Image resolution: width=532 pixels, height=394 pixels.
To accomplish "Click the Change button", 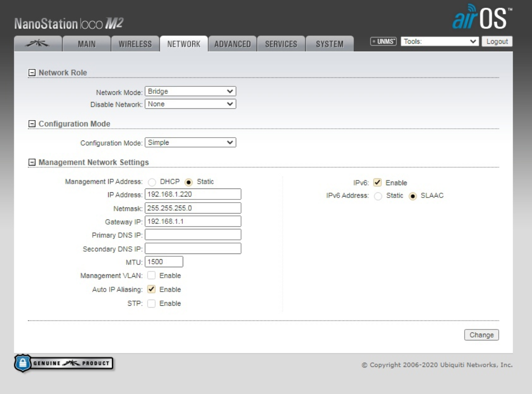I will click(481, 335).
